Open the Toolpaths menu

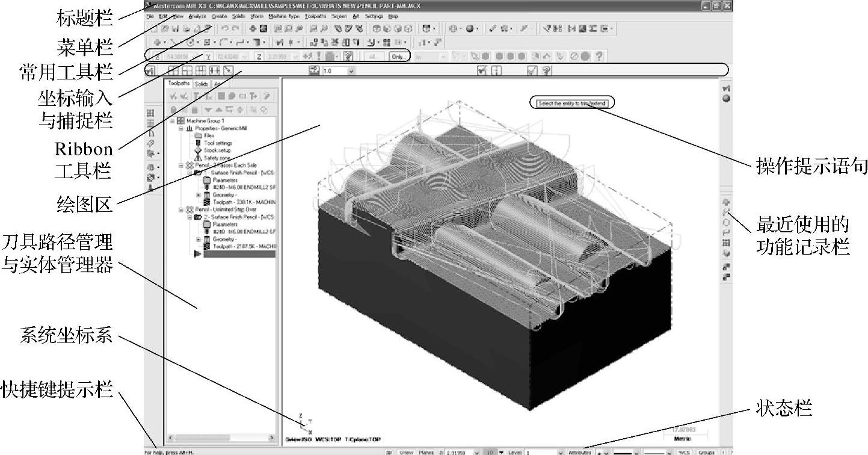[315, 16]
